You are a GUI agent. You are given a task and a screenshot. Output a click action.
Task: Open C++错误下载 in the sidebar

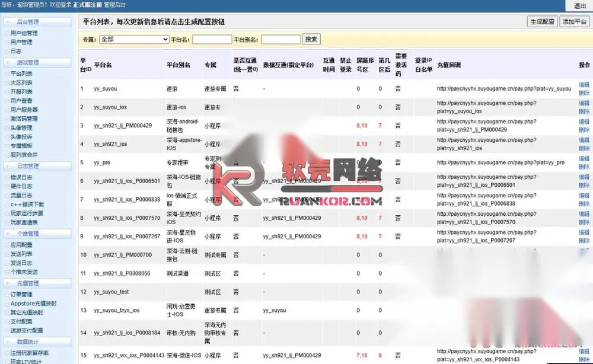coord(27,205)
